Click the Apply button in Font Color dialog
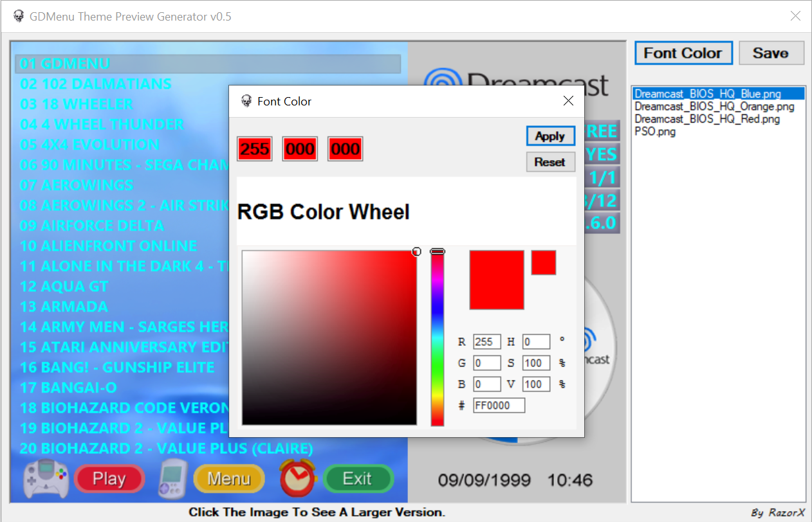The width and height of the screenshot is (812, 522). [x=550, y=136]
